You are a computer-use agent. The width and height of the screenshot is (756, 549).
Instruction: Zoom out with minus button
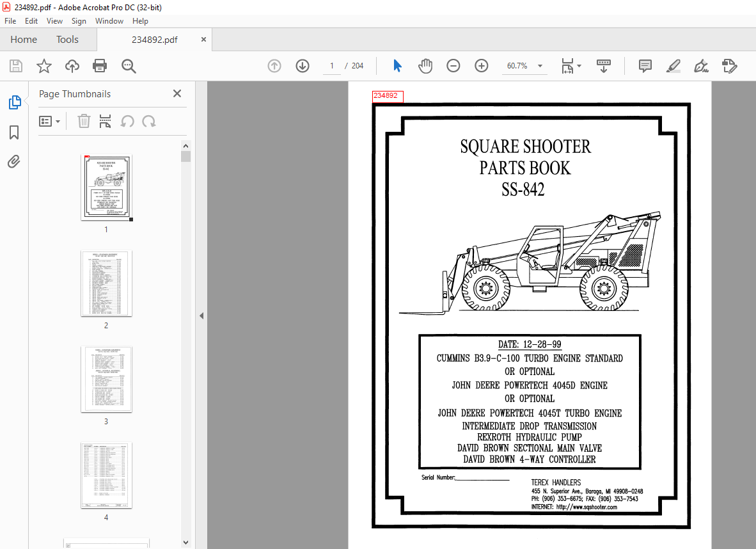tap(453, 66)
